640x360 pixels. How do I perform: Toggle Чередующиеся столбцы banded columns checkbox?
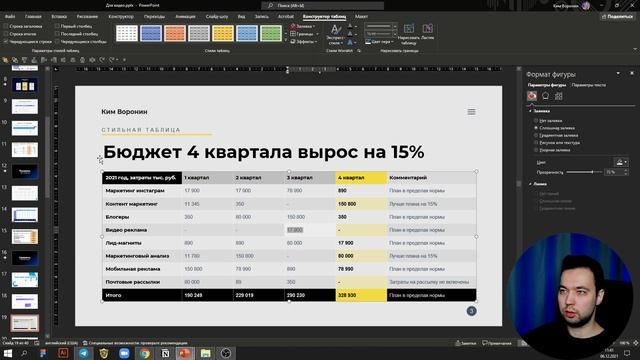(57, 41)
